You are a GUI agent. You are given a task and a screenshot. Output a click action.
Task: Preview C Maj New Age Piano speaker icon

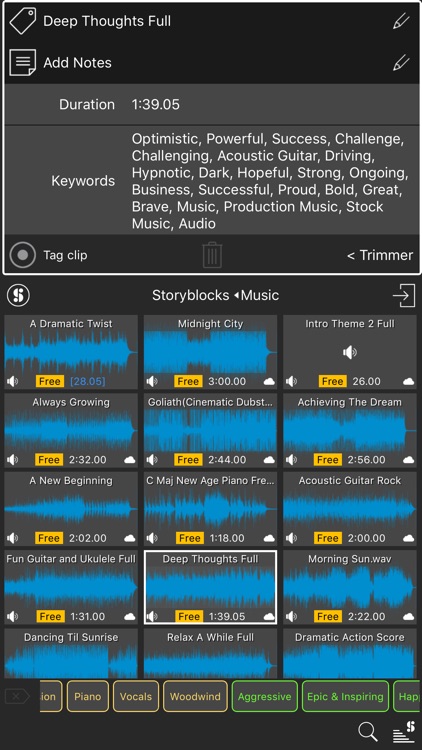[x=152, y=538]
